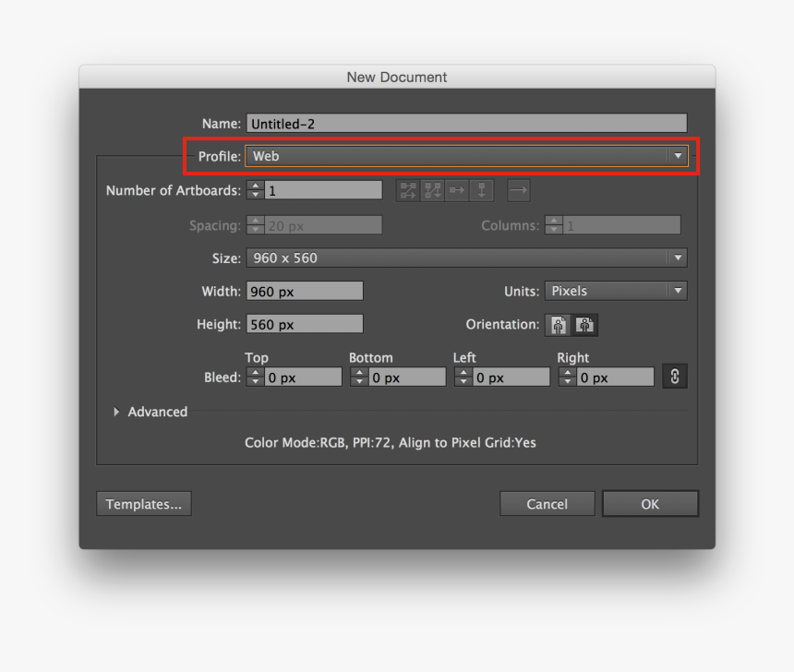Confirm with the OK button
This screenshot has width=794, height=672.
tap(650, 504)
